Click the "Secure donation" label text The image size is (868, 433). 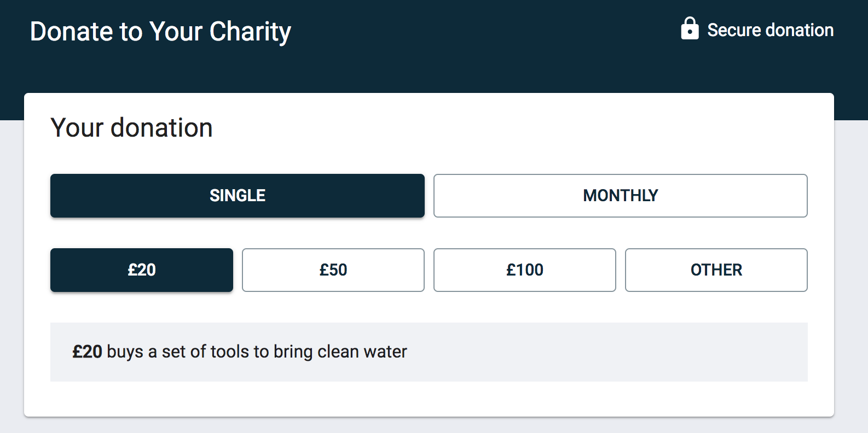click(770, 30)
